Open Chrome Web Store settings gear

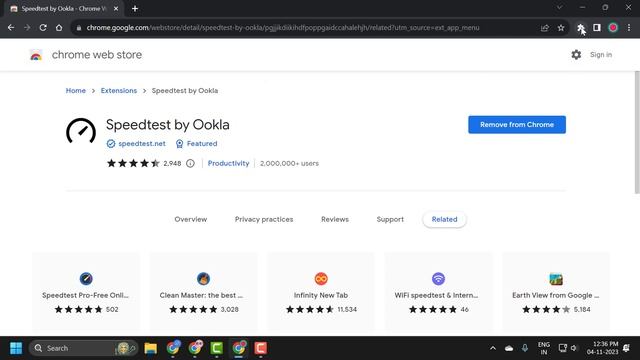tap(576, 55)
